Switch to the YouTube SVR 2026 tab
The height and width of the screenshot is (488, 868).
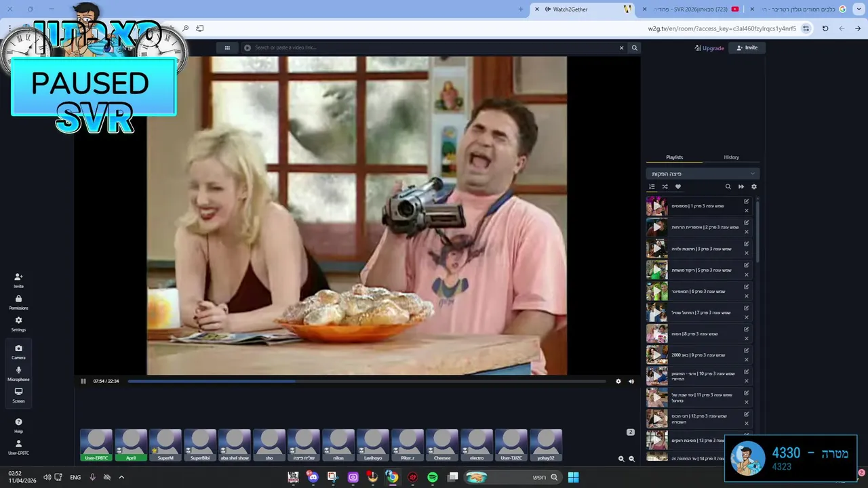pyautogui.click(x=692, y=9)
